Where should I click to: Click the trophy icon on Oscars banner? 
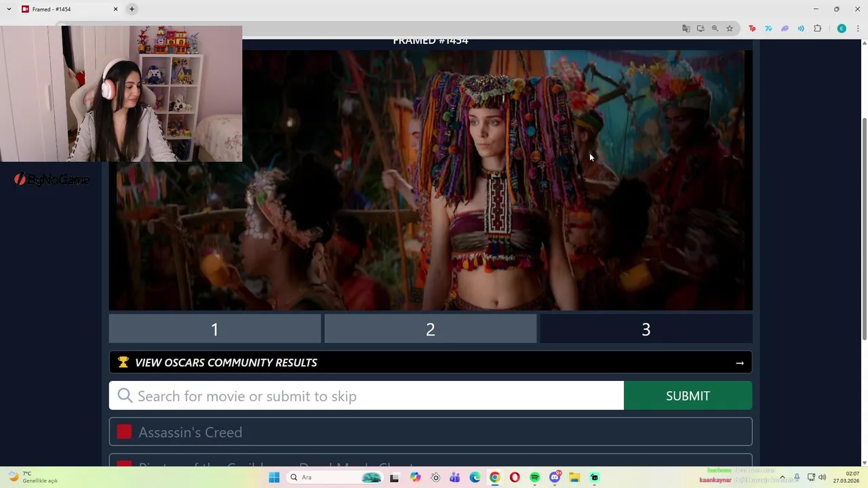click(x=123, y=363)
